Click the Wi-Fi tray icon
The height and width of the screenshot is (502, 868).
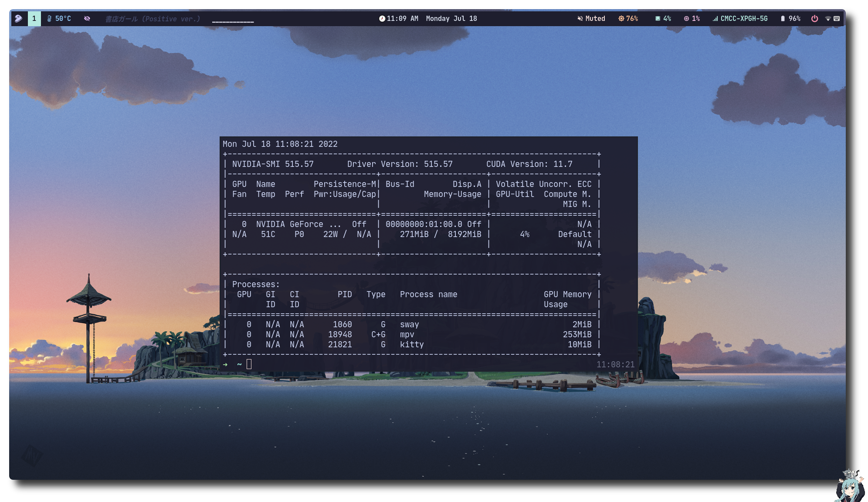(x=828, y=18)
